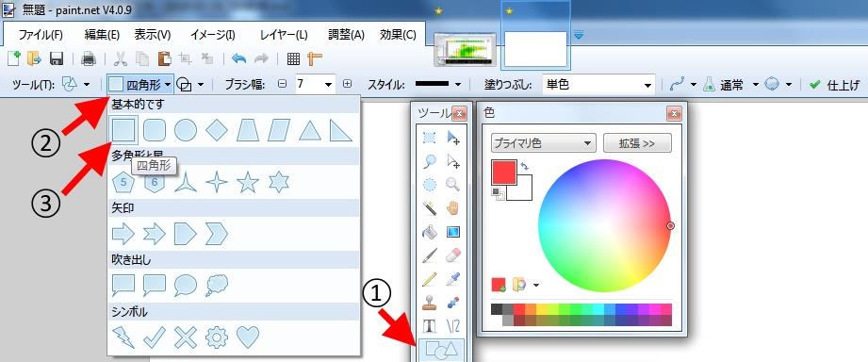Paste from clipboard icon

tap(164, 58)
